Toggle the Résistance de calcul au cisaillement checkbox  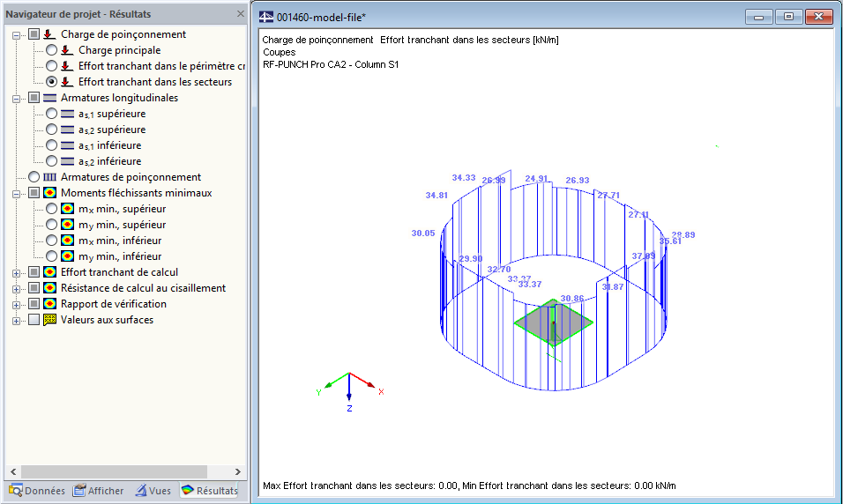tap(34, 288)
